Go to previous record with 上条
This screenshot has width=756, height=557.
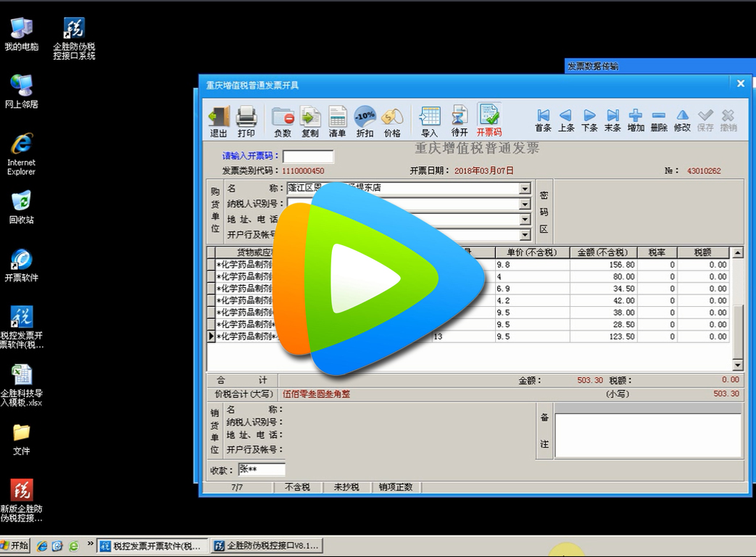coord(566,120)
